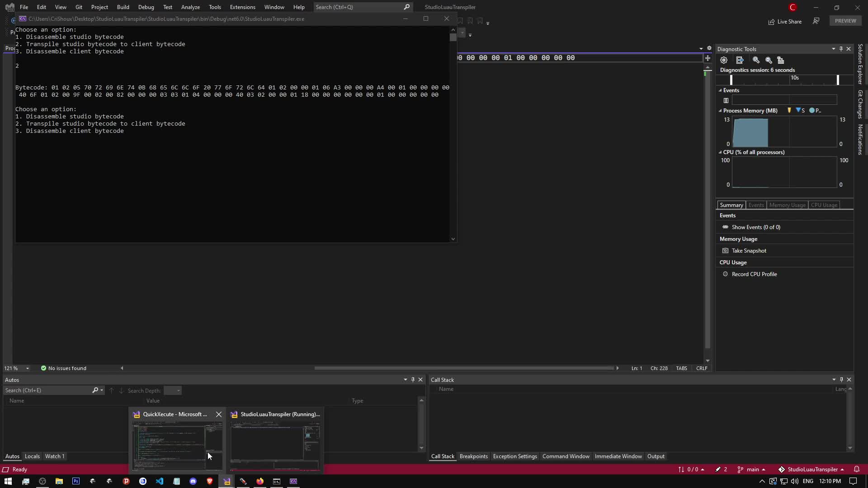Toggle Record CPU Profile
Screen dimensions: 868x488
[x=754, y=274]
